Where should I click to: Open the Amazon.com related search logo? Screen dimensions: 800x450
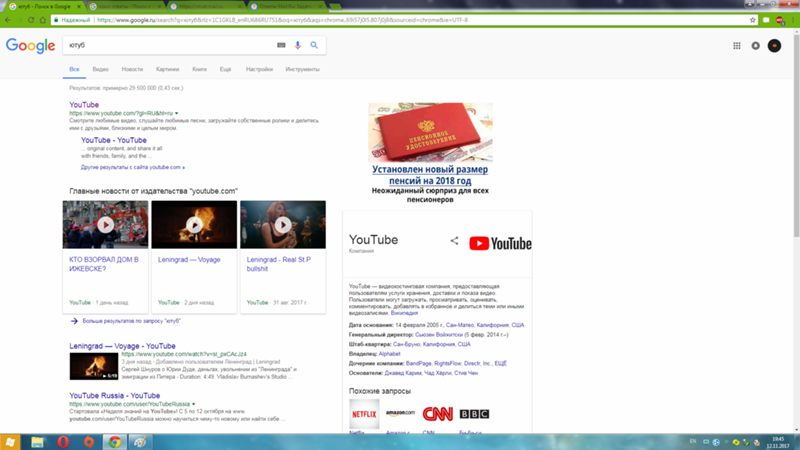401,414
